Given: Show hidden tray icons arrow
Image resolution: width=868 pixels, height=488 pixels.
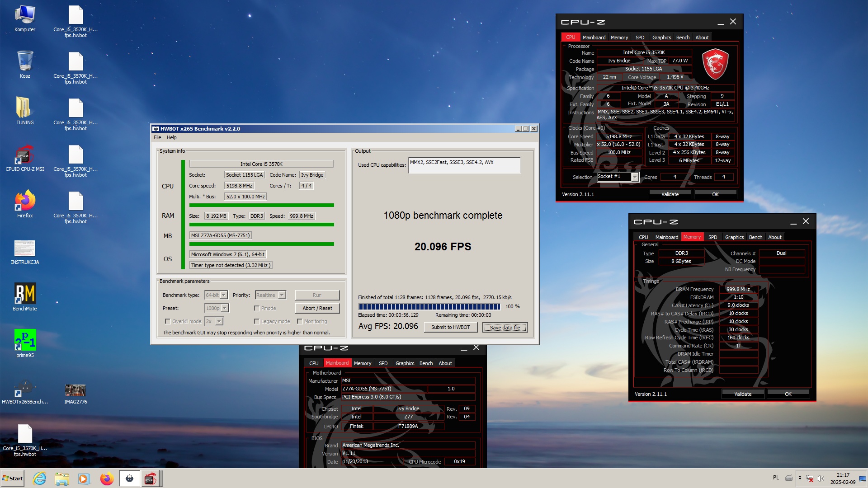Looking at the screenshot, I should tap(800, 478).
